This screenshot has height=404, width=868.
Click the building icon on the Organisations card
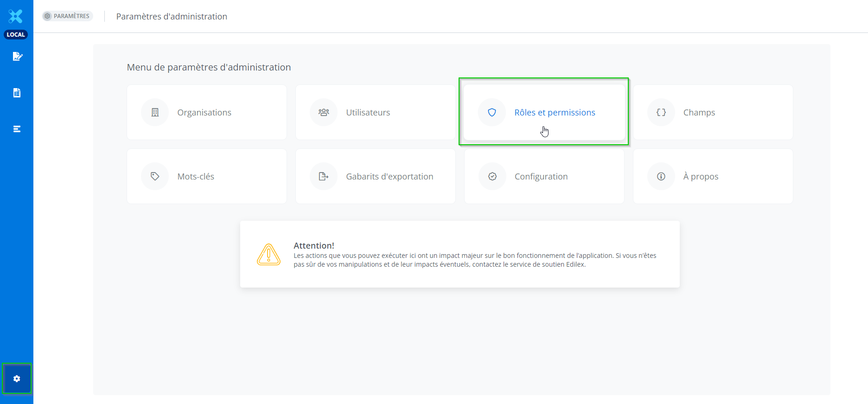155,112
